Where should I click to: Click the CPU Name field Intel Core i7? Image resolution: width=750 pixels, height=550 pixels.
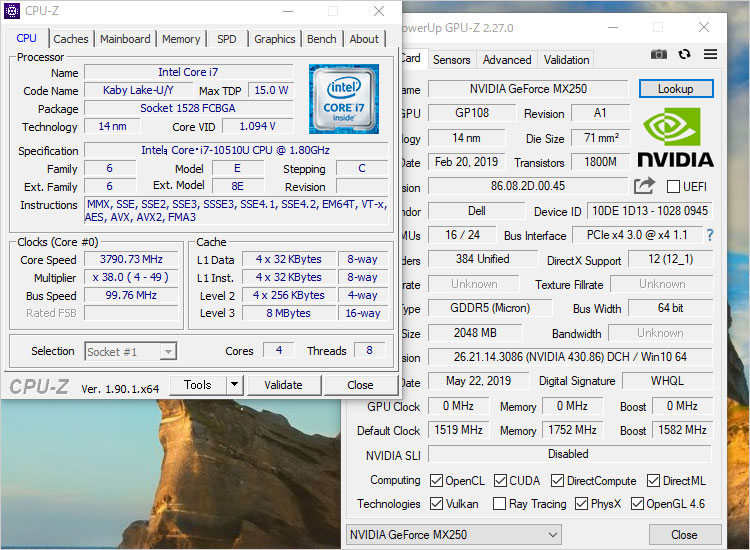tap(188, 72)
